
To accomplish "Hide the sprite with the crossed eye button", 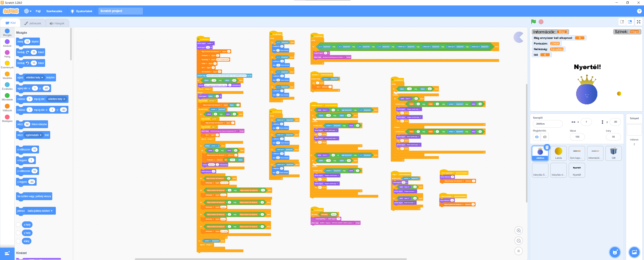I will coord(545,137).
